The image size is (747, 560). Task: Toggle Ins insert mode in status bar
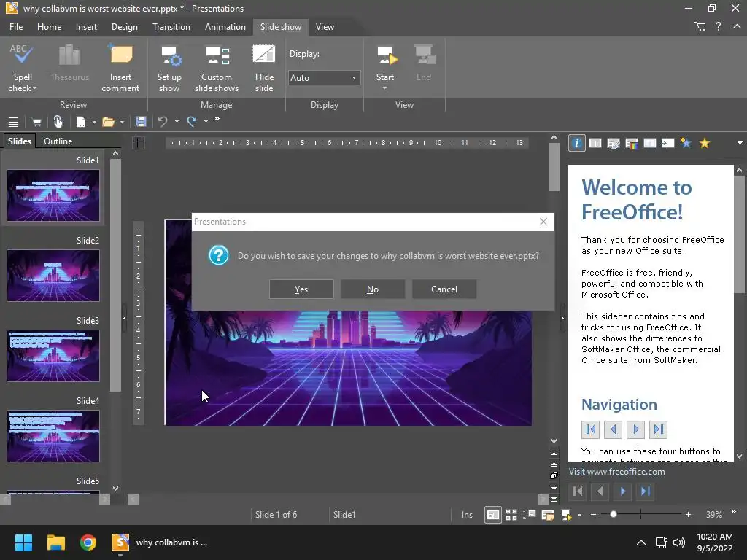467,515
